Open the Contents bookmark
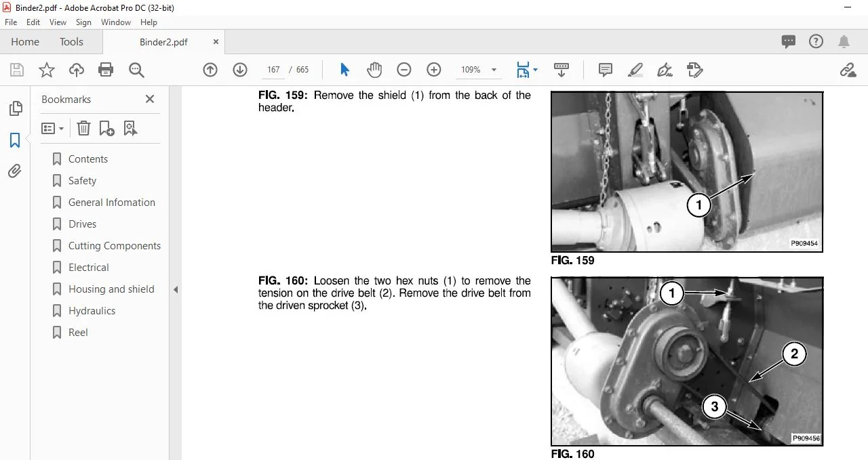 [88, 159]
